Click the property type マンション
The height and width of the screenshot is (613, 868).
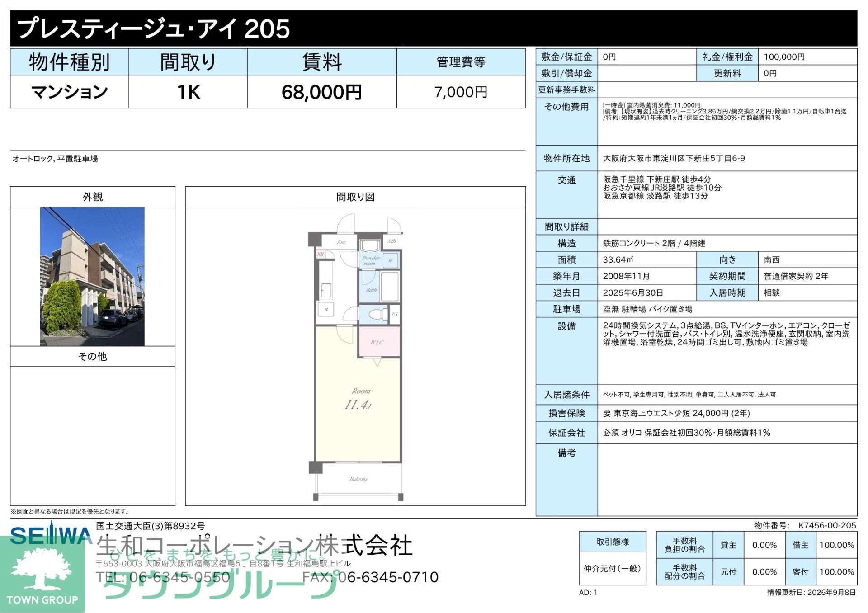[x=69, y=92]
